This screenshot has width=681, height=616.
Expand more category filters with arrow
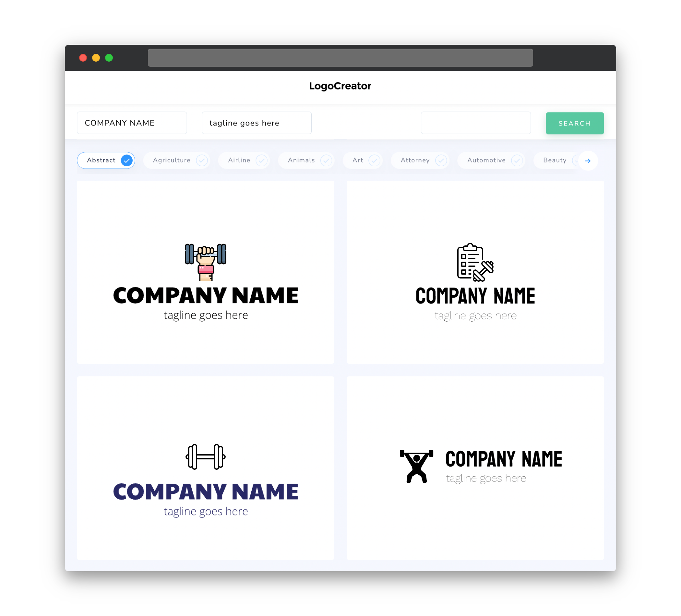click(588, 160)
